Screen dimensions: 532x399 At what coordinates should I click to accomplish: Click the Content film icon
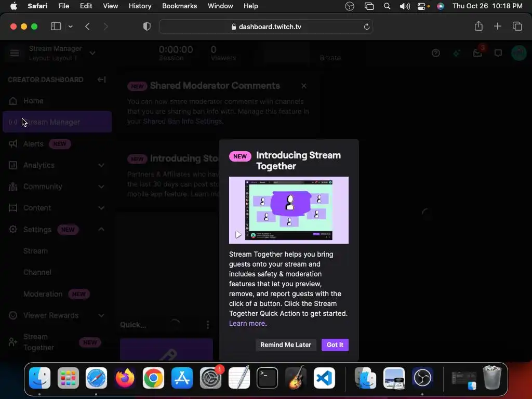pyautogui.click(x=13, y=208)
